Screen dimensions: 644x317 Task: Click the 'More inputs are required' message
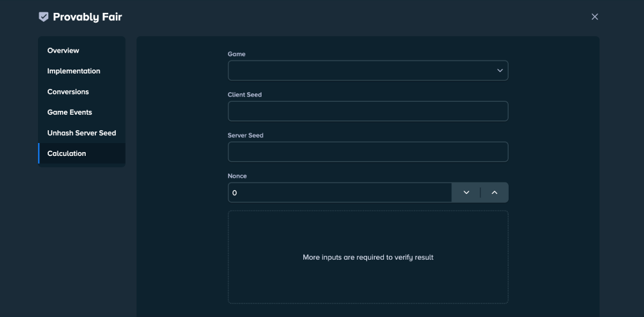pyautogui.click(x=368, y=257)
